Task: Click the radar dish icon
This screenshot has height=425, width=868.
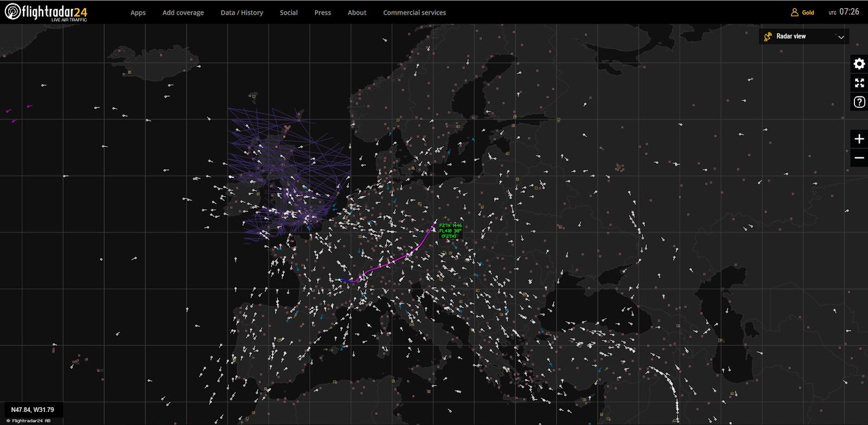Action: 768,36
